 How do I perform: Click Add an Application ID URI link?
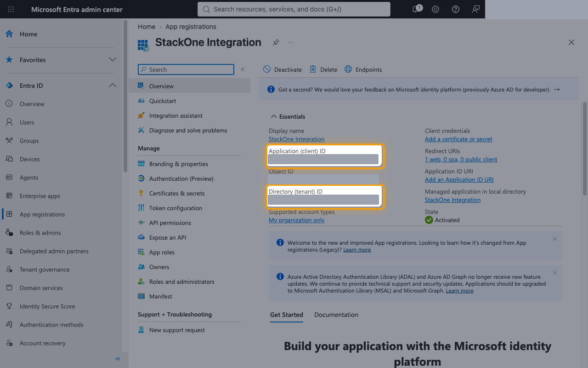(459, 179)
